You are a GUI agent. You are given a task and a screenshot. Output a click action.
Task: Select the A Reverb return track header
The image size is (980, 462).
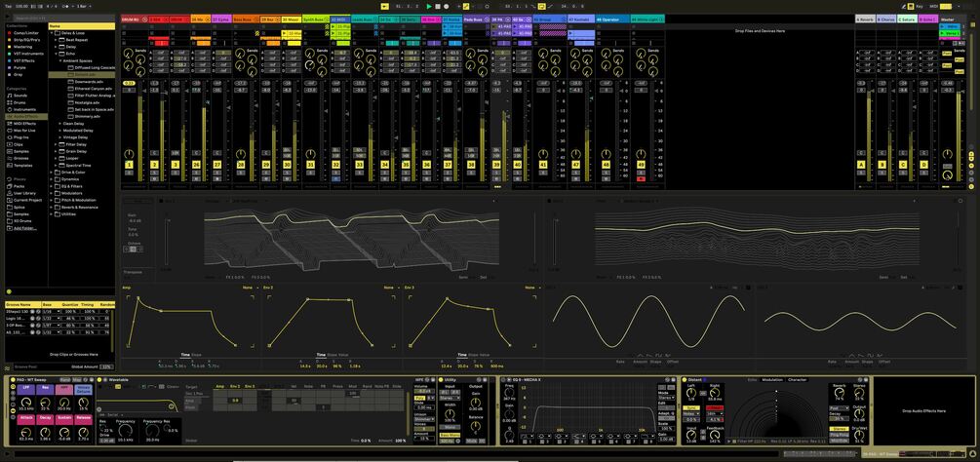(x=865, y=19)
